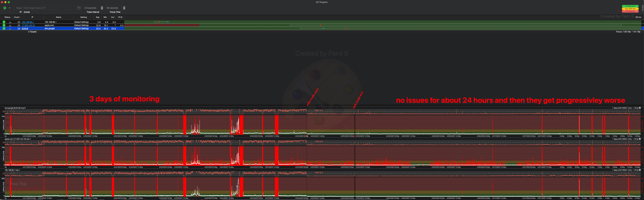The height and width of the screenshot is (200, 644).
Task: Click the 17.253.144.10 IP link
Action: (28, 25)
